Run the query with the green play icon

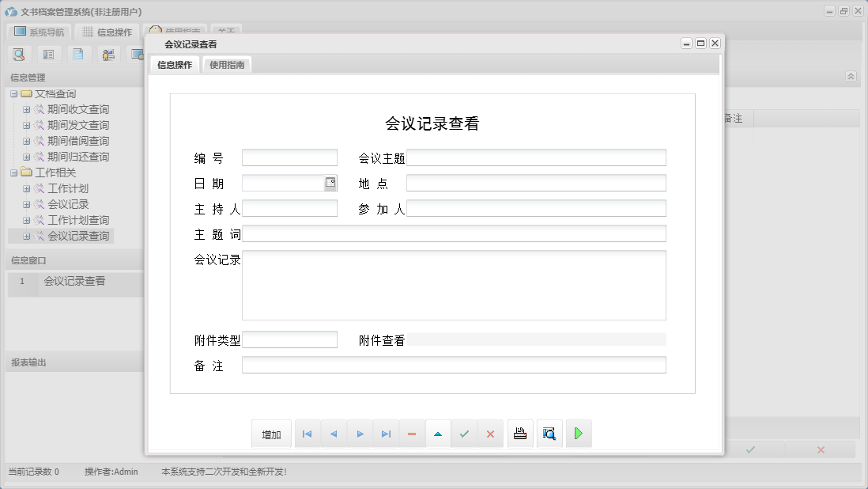pyautogui.click(x=579, y=433)
